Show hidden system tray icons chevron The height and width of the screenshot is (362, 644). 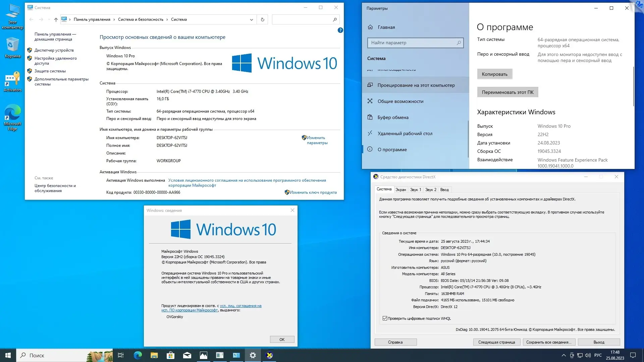563,355
